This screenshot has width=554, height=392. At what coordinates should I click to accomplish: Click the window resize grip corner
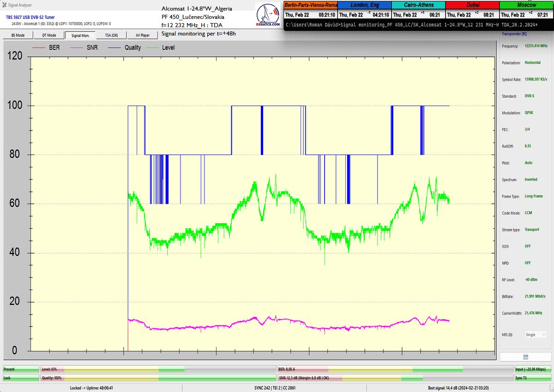point(550,388)
